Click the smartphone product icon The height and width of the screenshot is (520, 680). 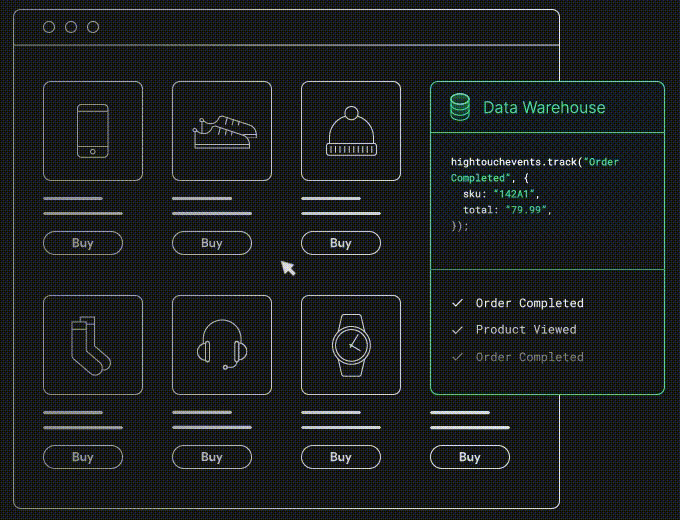point(93,131)
